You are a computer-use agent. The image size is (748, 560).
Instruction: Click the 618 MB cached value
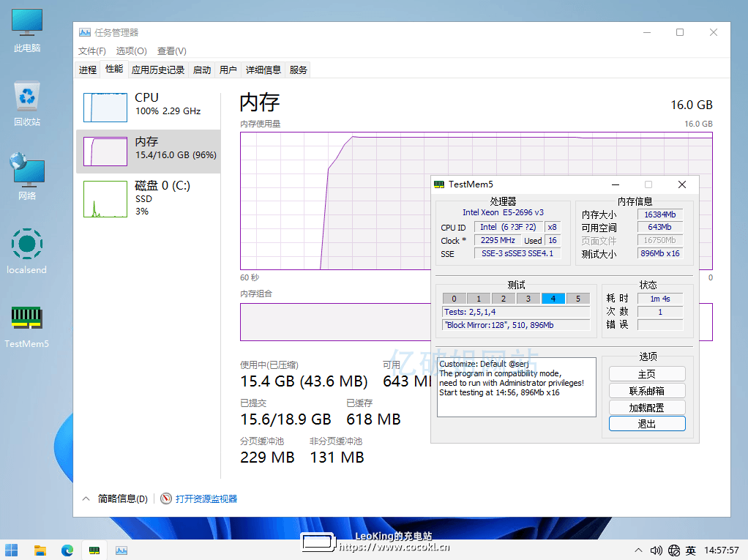[x=373, y=419]
